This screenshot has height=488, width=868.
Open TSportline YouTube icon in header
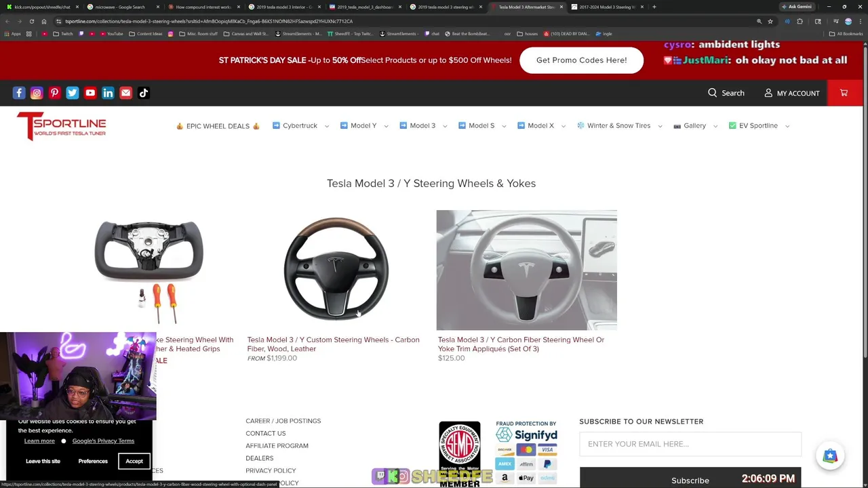(x=90, y=93)
